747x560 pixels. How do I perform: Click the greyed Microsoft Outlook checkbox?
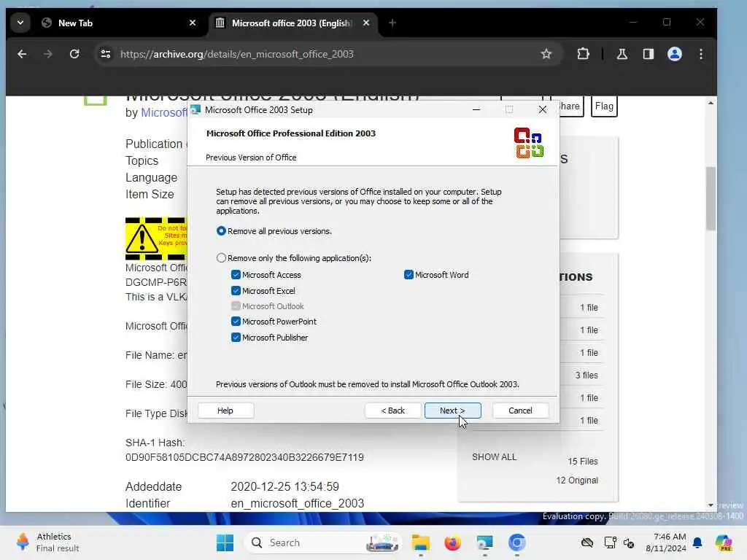[x=236, y=306]
